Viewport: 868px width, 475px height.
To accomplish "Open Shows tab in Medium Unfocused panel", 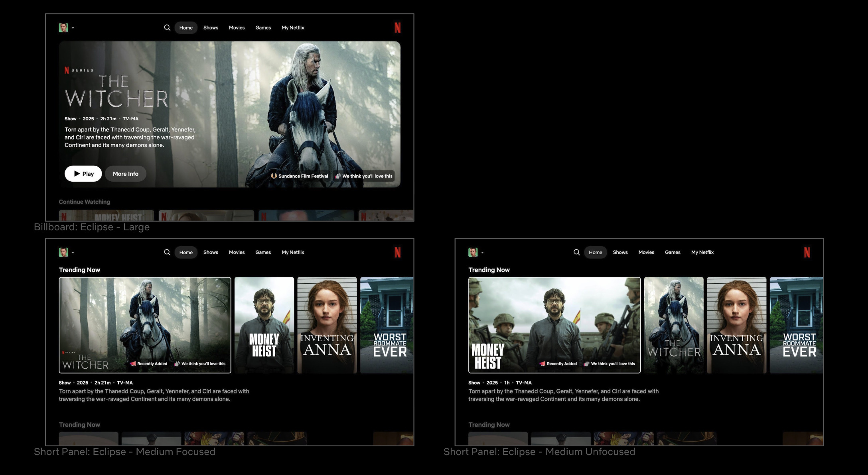I will 620,252.
